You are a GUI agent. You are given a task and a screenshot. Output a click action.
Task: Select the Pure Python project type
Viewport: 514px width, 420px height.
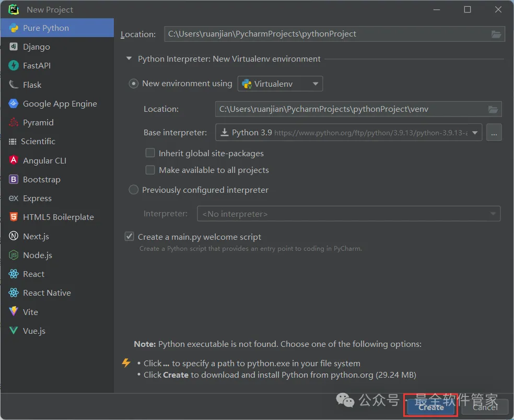(57, 28)
